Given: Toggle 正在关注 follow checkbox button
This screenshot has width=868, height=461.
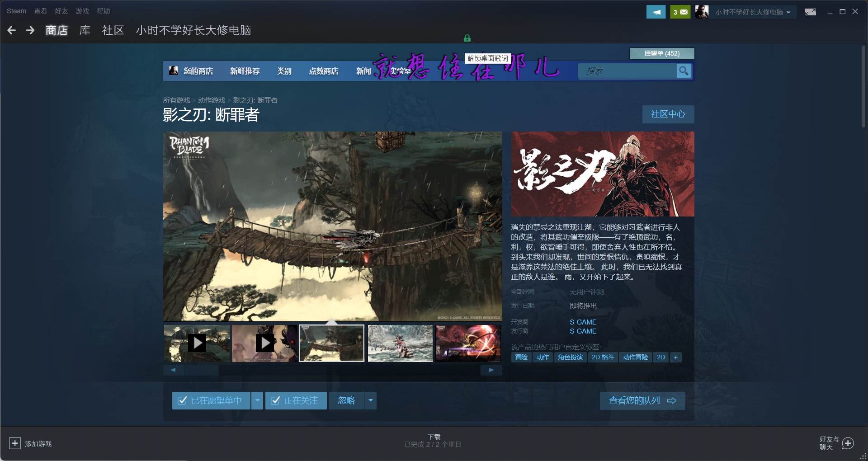Looking at the screenshot, I should pyautogui.click(x=296, y=400).
